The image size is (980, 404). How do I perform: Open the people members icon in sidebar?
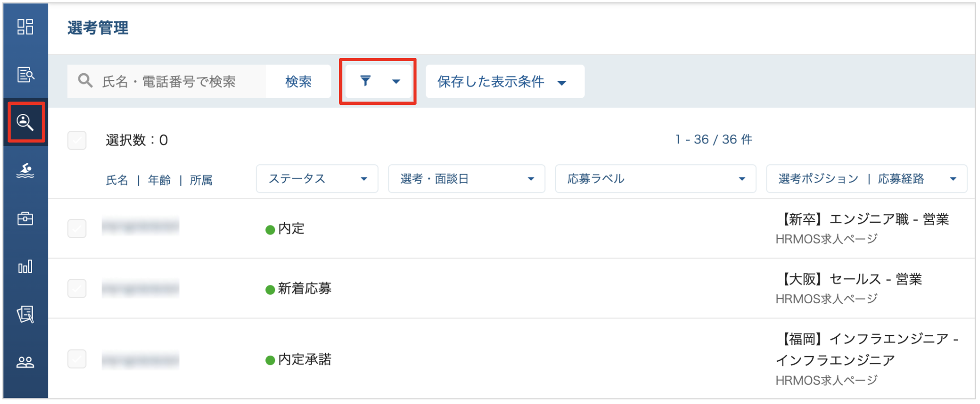pyautogui.click(x=25, y=362)
